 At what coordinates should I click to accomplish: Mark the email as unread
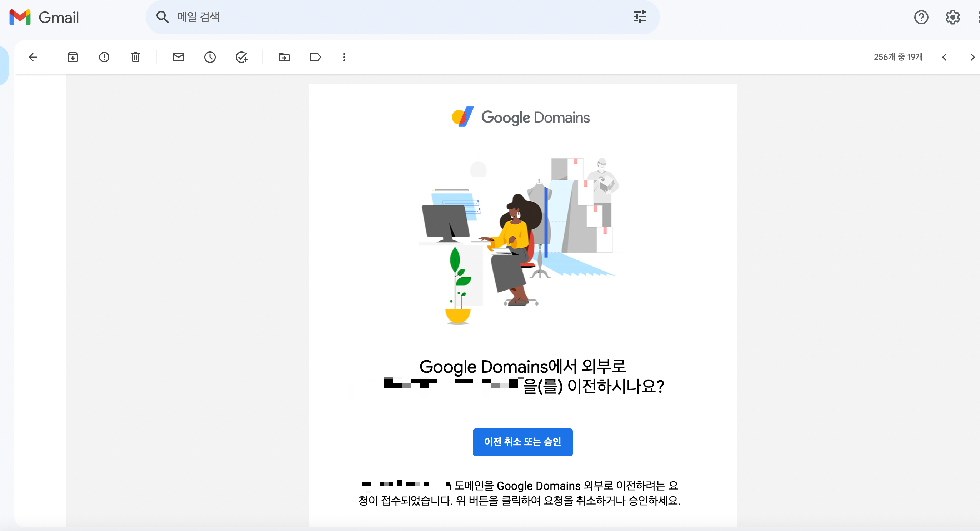[179, 57]
